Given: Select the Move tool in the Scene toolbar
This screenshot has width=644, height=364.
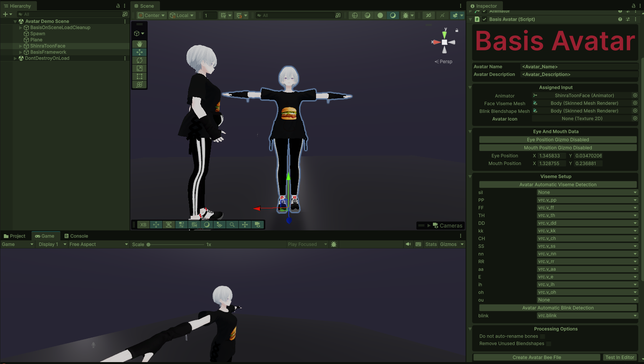Looking at the screenshot, I should click(139, 52).
